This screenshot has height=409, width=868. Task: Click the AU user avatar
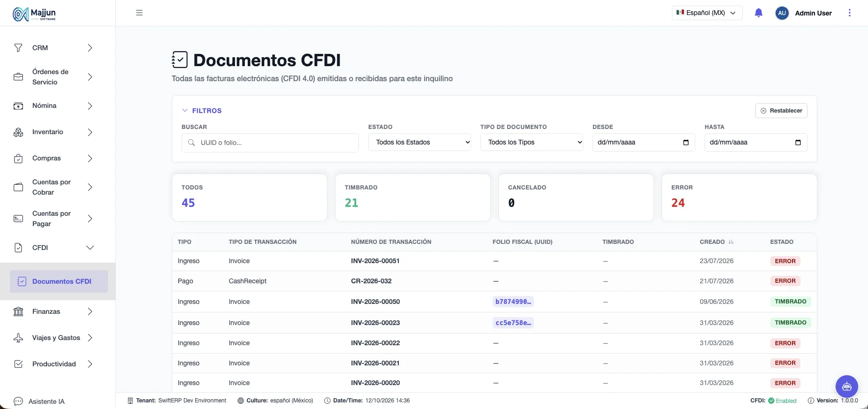pos(782,13)
